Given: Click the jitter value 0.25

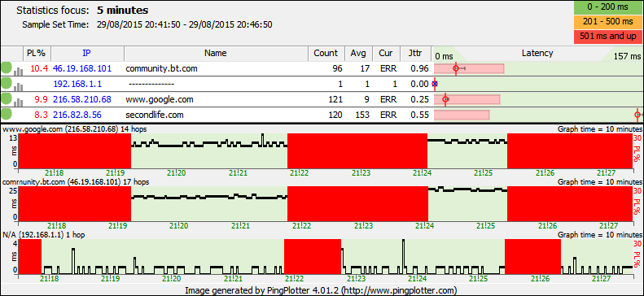Looking at the screenshot, I should coord(420,99).
